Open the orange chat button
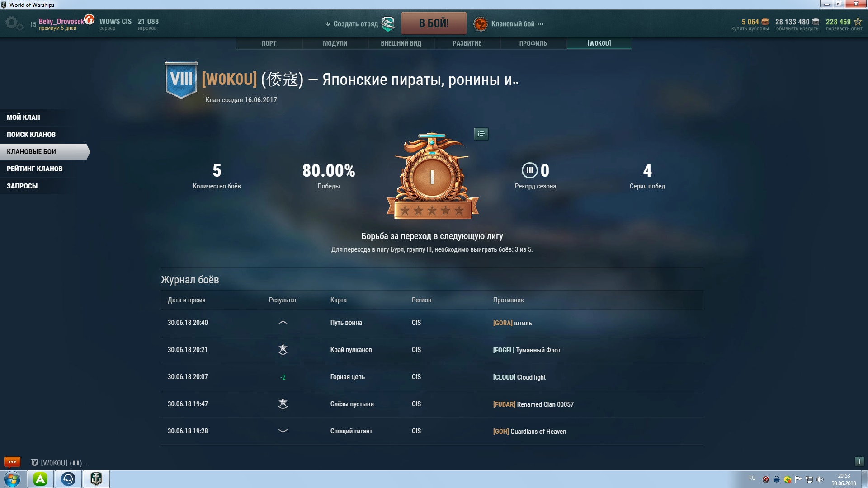Viewport: 868px width, 488px height. point(12,462)
